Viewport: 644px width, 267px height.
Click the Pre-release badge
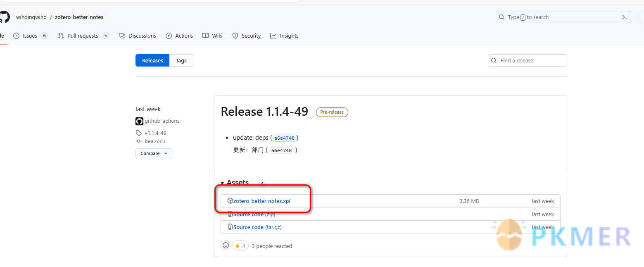(332, 112)
